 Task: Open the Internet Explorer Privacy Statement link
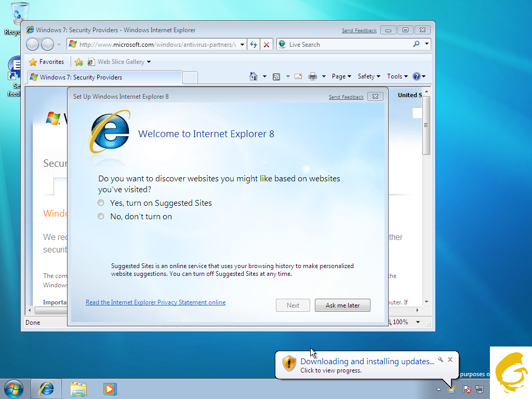click(x=155, y=302)
